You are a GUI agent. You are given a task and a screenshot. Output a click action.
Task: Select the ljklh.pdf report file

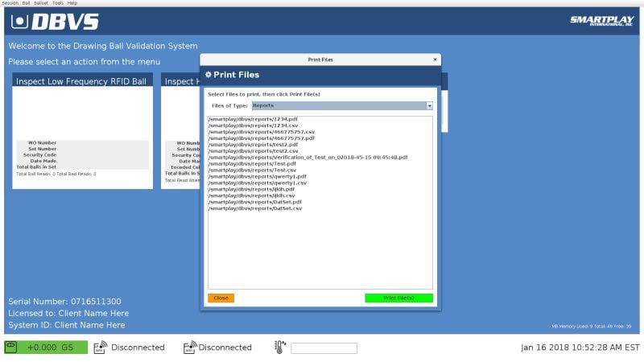(251, 189)
